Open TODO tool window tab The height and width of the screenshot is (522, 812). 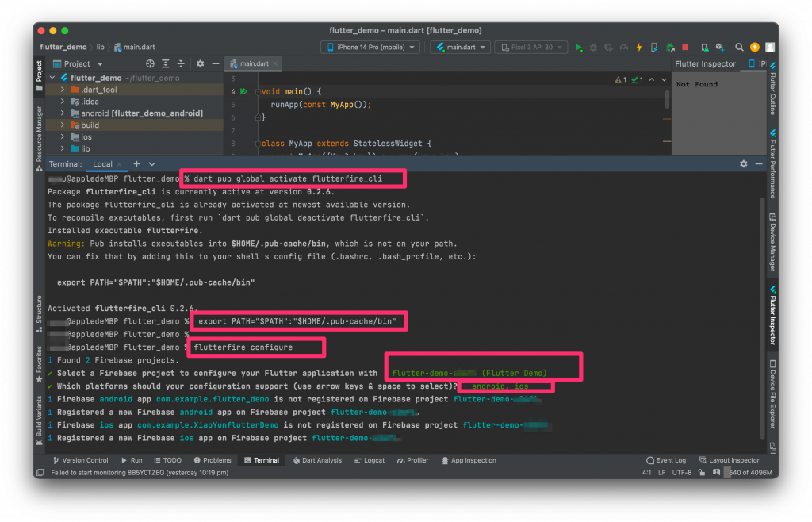[x=168, y=460]
